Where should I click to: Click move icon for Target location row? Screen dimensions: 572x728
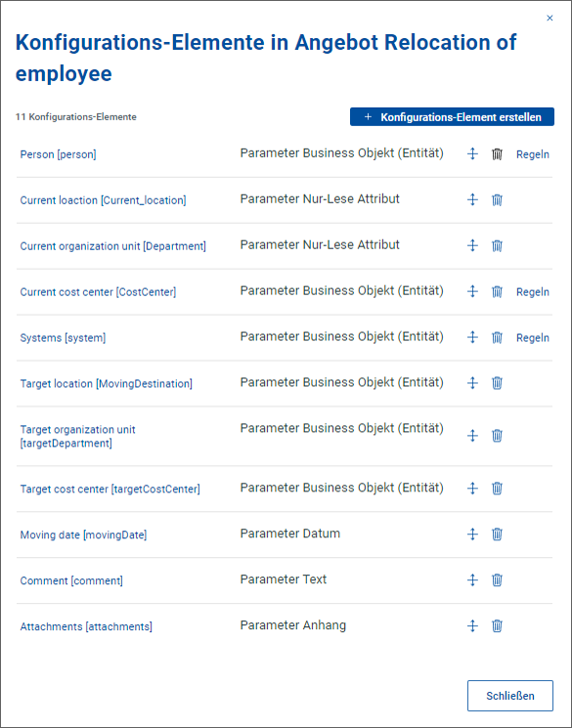point(472,383)
